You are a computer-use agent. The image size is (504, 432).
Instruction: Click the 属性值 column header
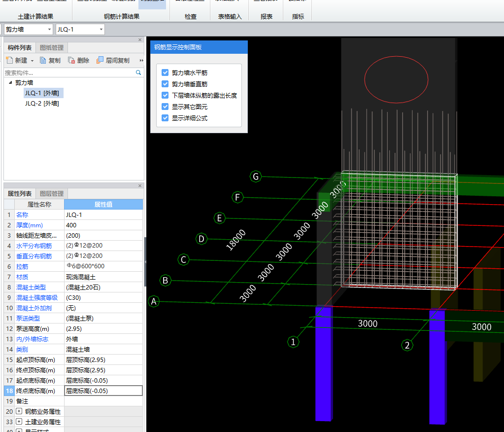click(x=103, y=204)
